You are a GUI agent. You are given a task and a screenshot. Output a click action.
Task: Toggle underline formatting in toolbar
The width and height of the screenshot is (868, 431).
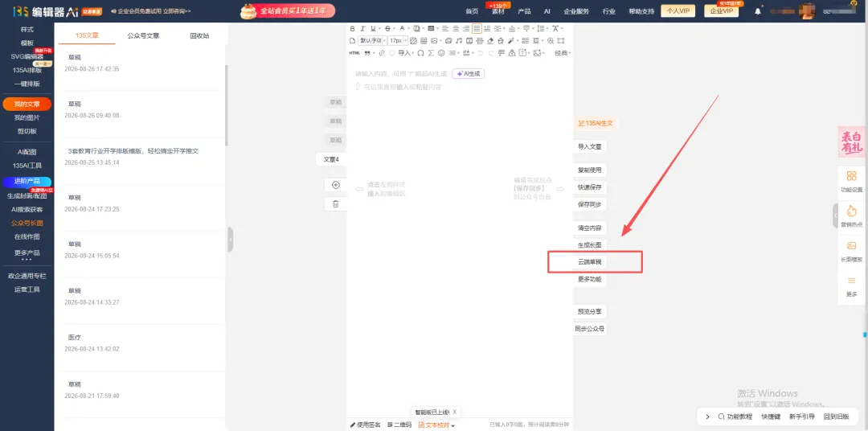(373, 29)
